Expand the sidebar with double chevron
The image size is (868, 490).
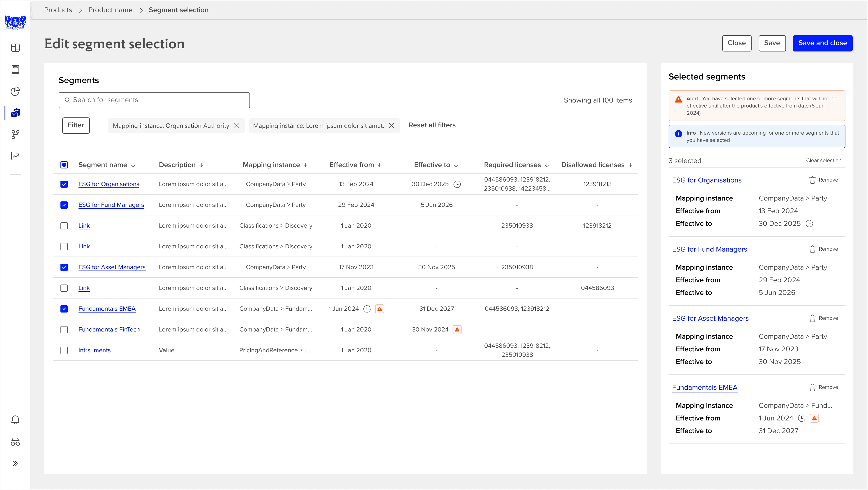(x=16, y=463)
